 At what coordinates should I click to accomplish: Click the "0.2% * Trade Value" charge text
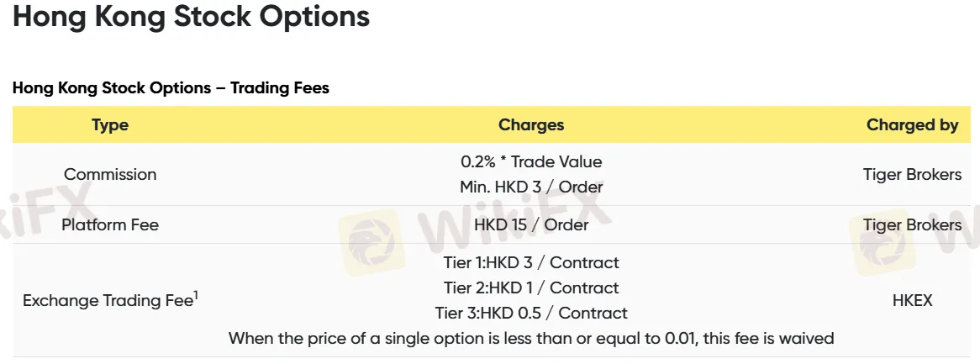531,161
